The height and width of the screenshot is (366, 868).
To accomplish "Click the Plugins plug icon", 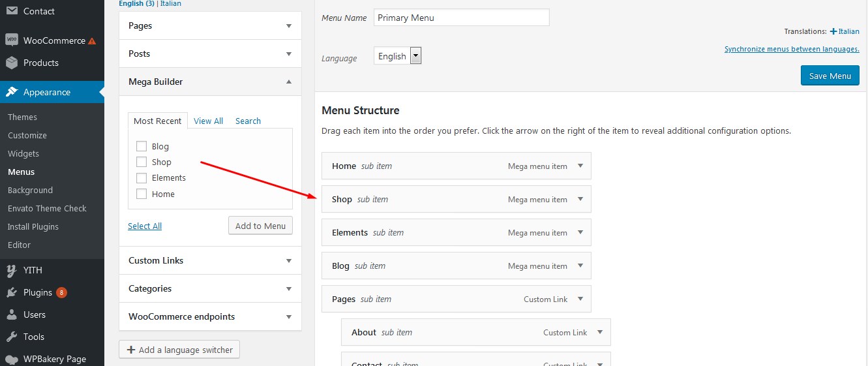I will pos(12,292).
